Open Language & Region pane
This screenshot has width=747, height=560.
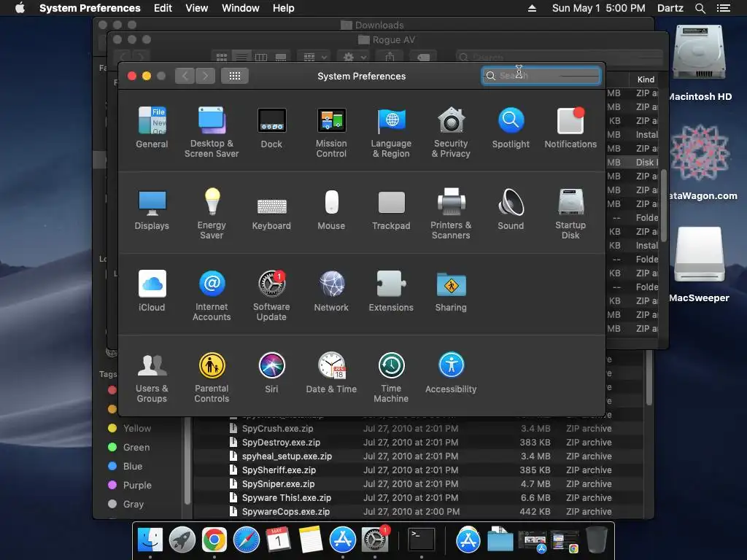(x=391, y=132)
